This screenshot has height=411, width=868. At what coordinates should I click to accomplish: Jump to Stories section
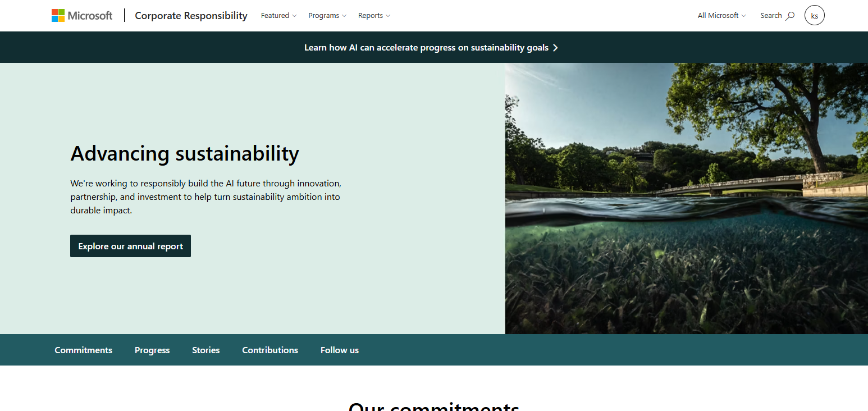coord(206,350)
